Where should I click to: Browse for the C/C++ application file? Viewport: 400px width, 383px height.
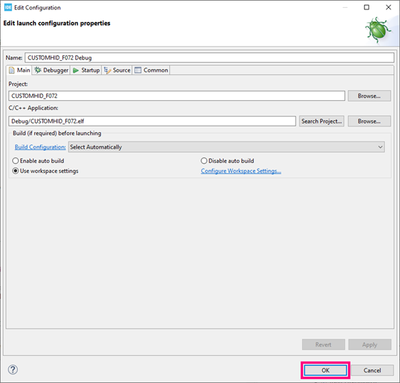tap(369, 121)
